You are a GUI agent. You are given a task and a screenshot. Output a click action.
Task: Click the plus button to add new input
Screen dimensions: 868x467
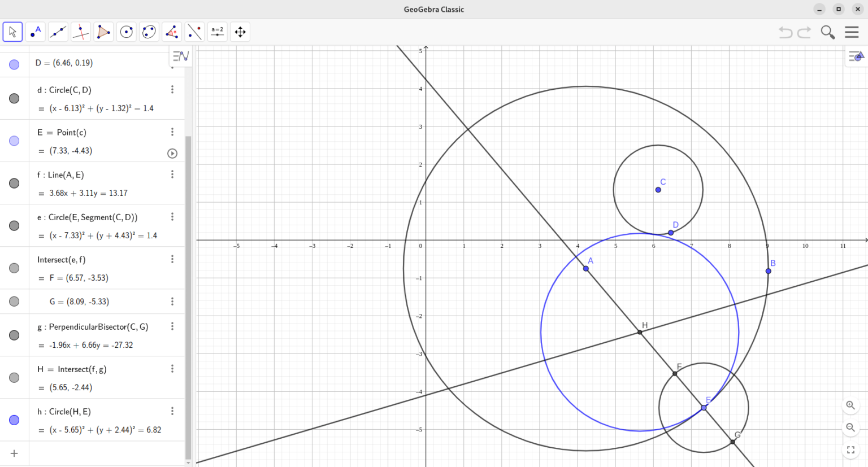pos(14,453)
